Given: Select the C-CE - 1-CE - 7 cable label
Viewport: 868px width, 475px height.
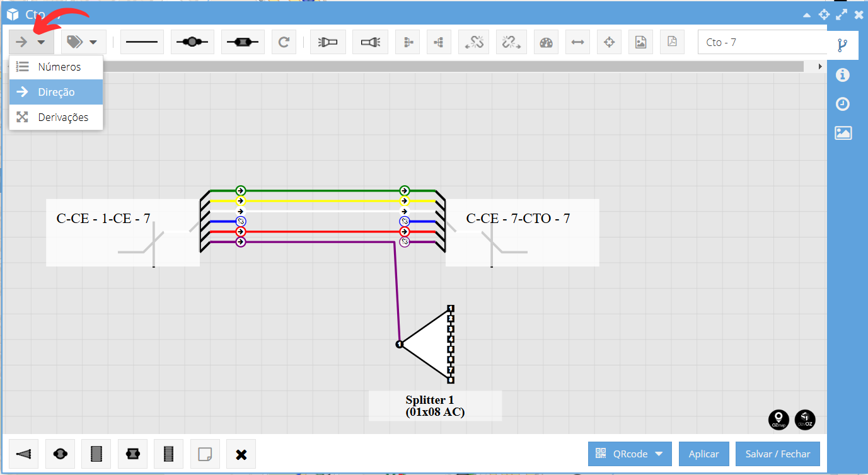Looking at the screenshot, I should 103,219.
